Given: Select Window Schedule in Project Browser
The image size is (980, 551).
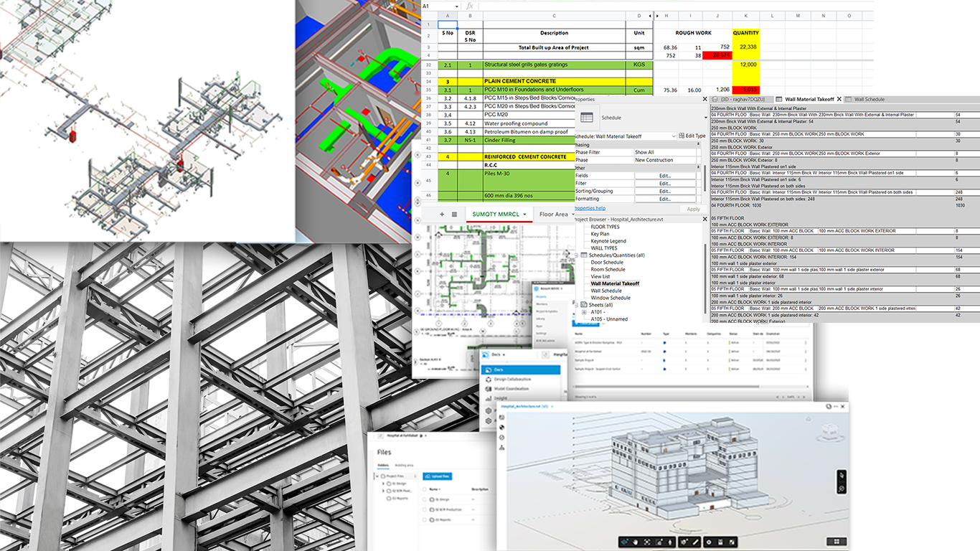Looking at the screenshot, I should coord(611,298).
